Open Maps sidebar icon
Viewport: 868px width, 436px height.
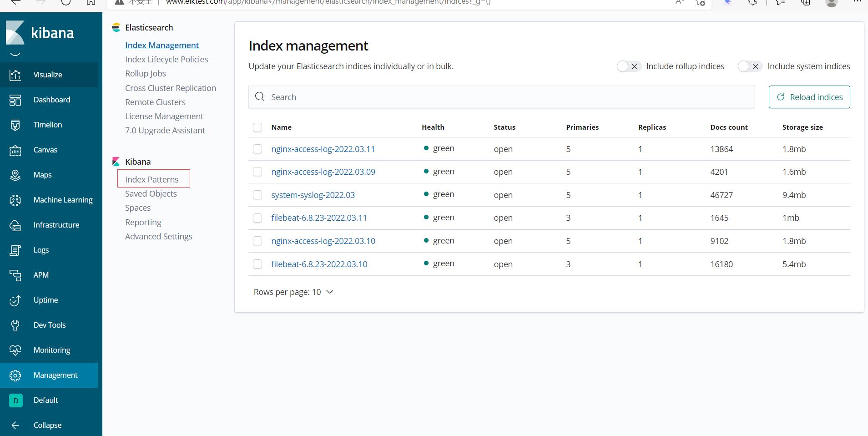(15, 175)
